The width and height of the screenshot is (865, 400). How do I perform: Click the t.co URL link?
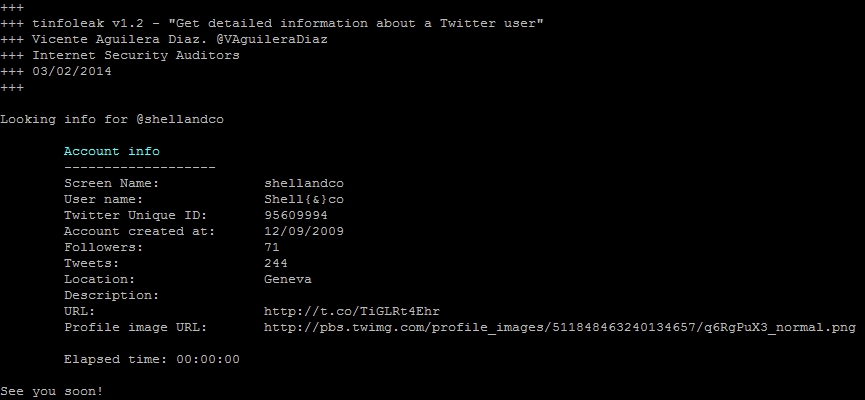[351, 311]
